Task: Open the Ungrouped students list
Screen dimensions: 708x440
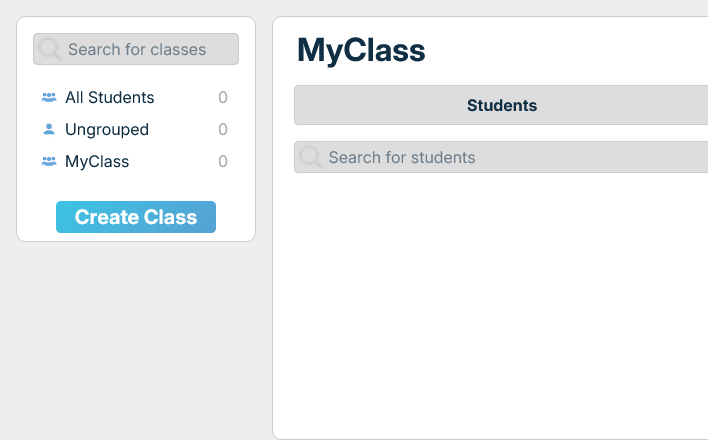Action: pos(107,129)
